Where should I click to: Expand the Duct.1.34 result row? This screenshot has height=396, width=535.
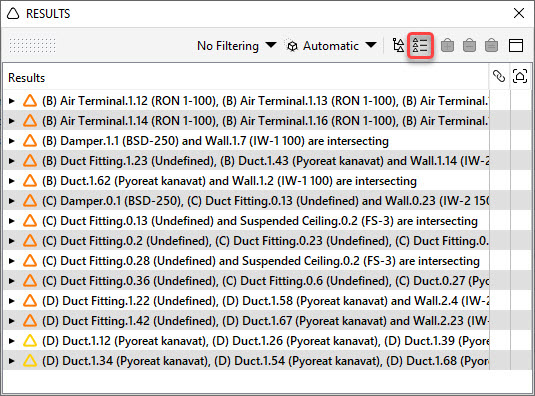tap(12, 361)
